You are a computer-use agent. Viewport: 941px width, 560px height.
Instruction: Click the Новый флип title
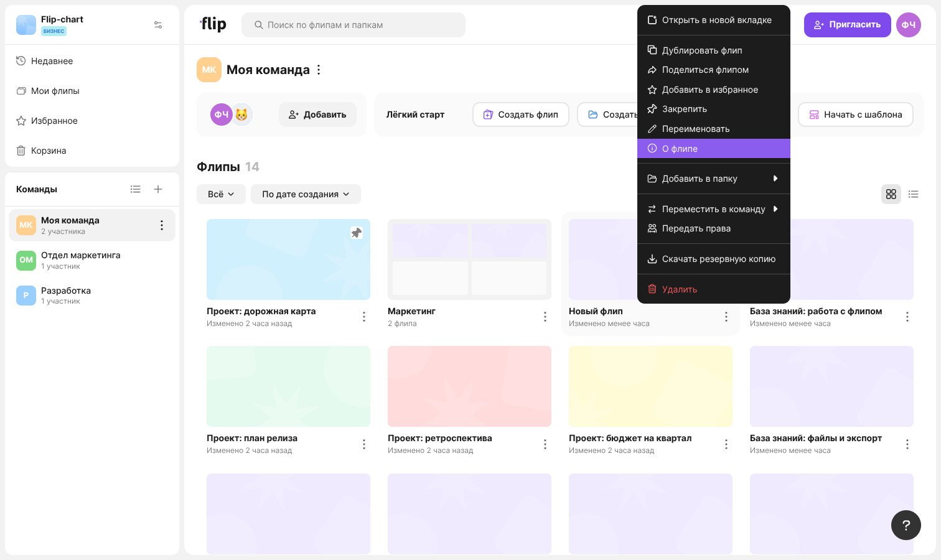pos(596,311)
